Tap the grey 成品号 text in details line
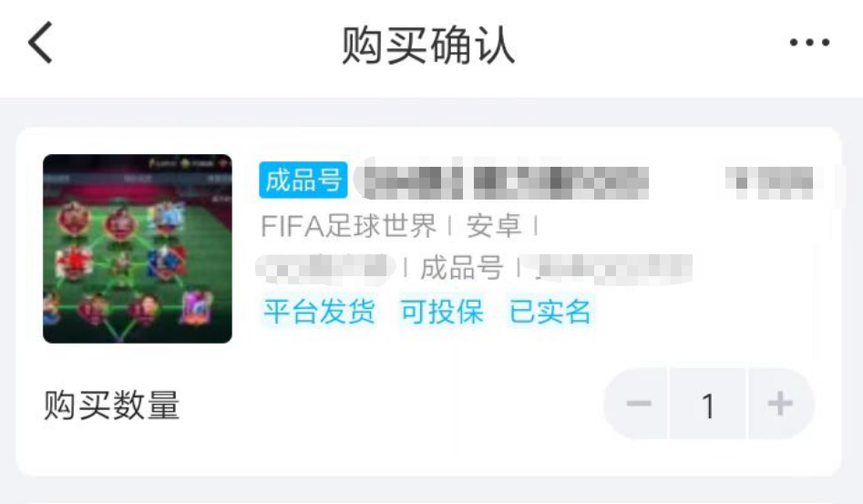 point(462,269)
